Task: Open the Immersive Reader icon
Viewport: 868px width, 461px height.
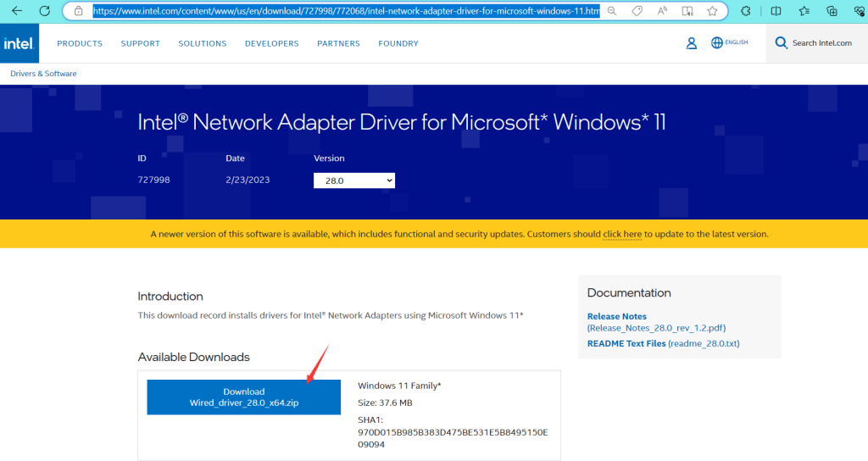Action: coord(687,12)
